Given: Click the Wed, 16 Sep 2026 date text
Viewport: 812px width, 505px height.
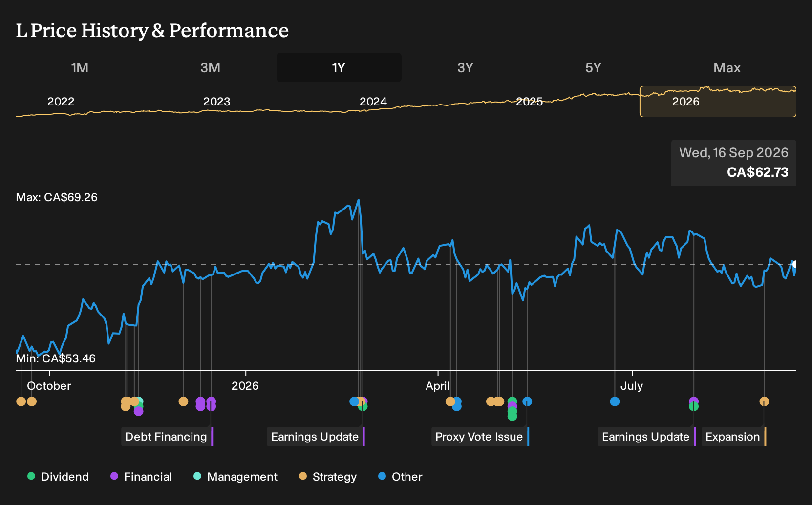Looking at the screenshot, I should point(733,153).
